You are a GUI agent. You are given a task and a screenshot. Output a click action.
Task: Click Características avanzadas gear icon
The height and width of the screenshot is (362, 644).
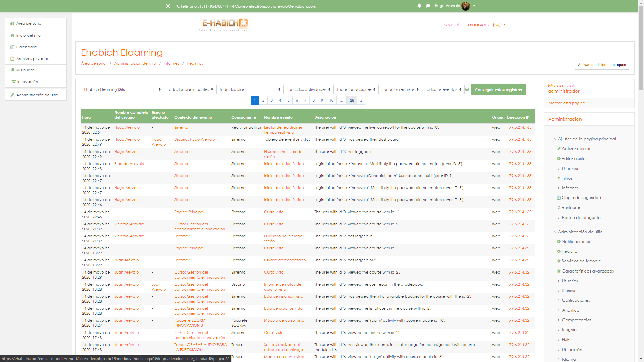(x=559, y=271)
